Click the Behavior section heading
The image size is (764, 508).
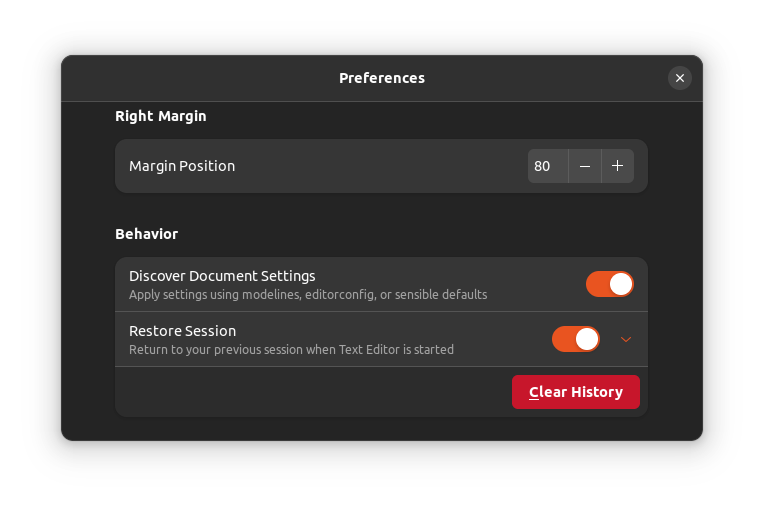(x=147, y=234)
